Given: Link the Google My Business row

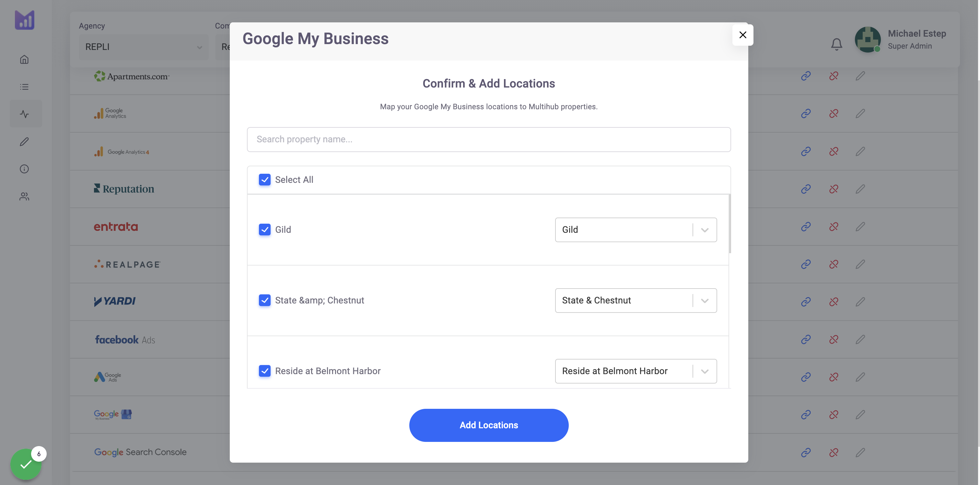Looking at the screenshot, I should coord(806,415).
